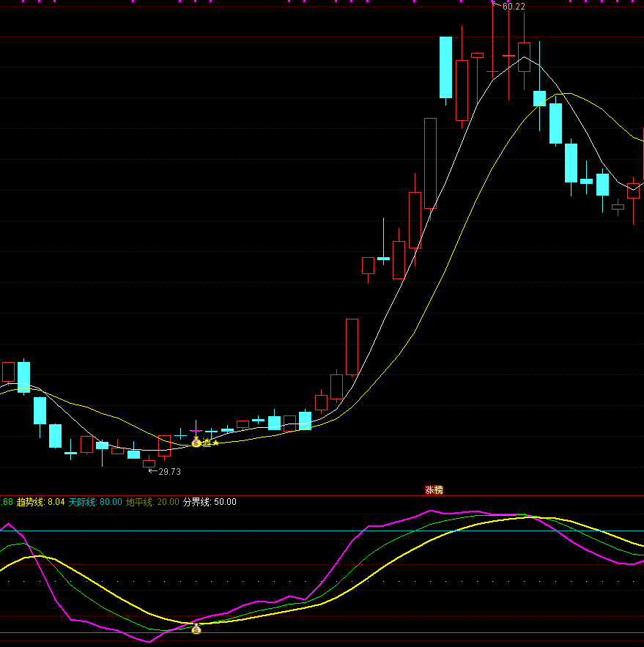Image resolution: width=644 pixels, height=647 pixels.
Task: Select the 分界线 50.00 indicator label
Action: (210, 502)
